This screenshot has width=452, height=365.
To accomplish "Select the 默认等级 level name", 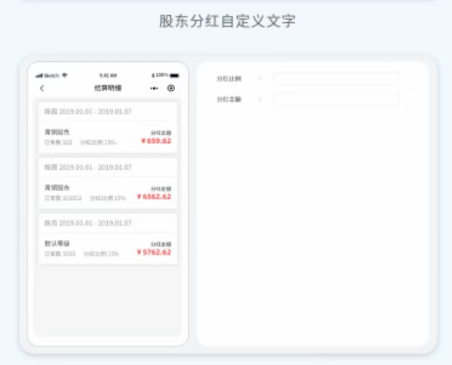I will 57,243.
